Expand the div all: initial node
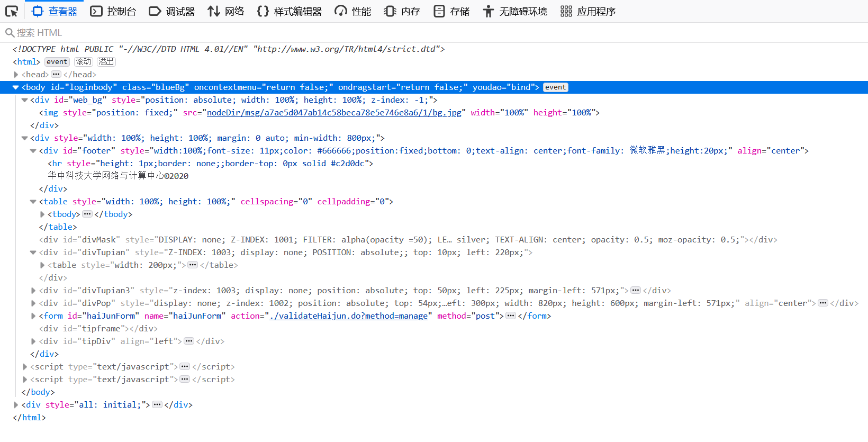The image size is (868, 442). (16, 405)
